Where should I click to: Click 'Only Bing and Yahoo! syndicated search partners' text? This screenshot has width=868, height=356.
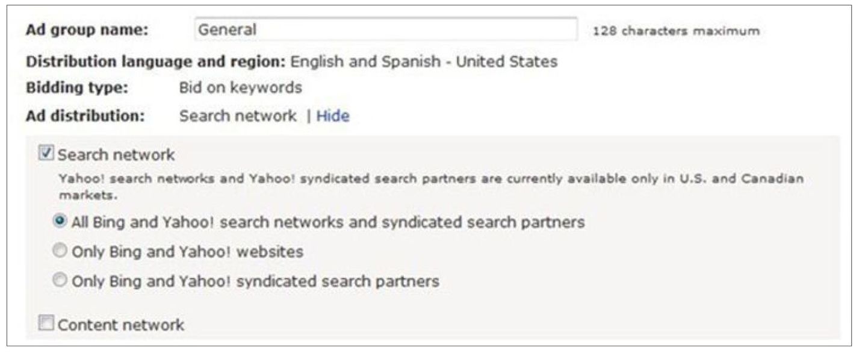coord(255,281)
